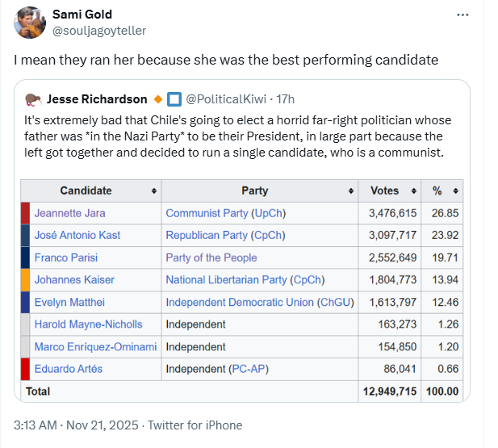
Task: Click Sami Gold's profile avatar
Action: pyautogui.click(x=29, y=23)
